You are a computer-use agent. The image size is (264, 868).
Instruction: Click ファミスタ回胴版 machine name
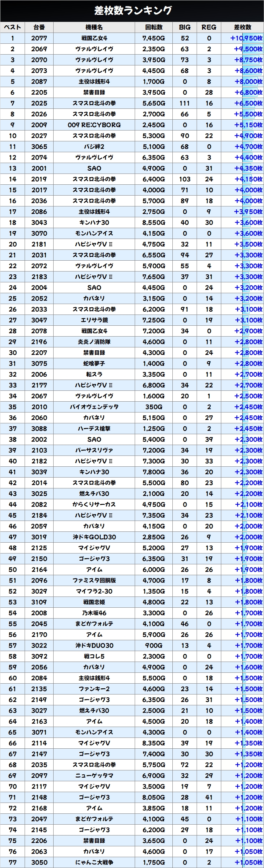pyautogui.click(x=94, y=581)
